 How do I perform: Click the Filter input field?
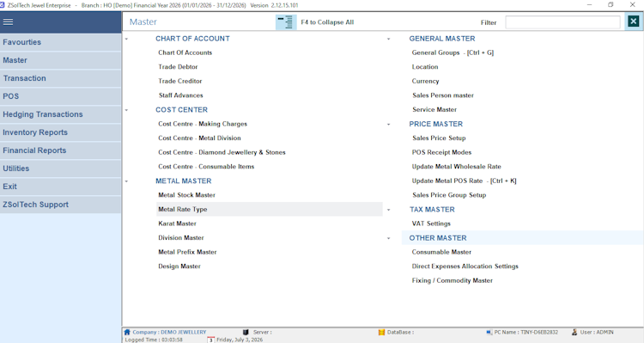click(x=562, y=22)
